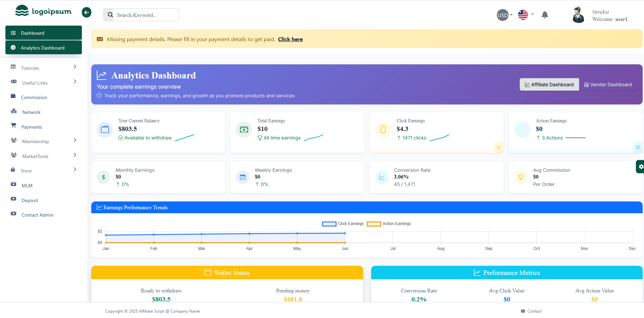Open the USD currency dropdown
The image size is (644, 318).
505,15
